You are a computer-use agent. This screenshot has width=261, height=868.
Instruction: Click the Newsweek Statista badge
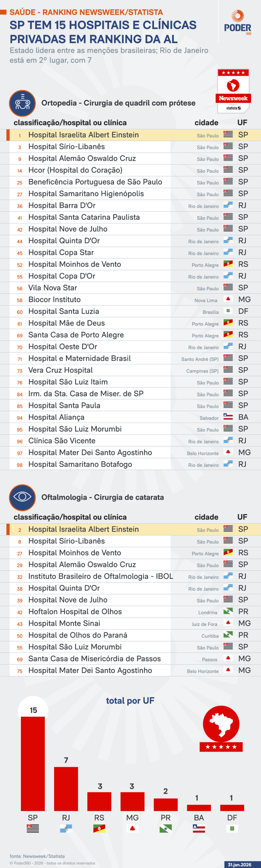tap(233, 91)
